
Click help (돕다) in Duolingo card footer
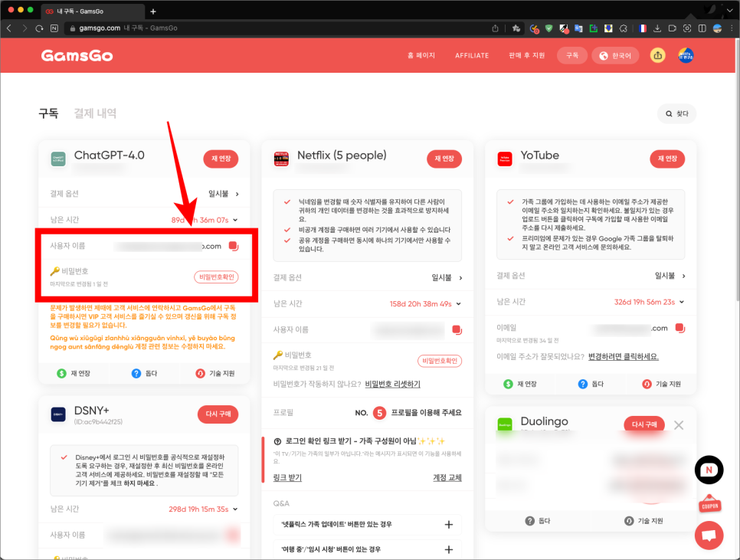pos(538,521)
